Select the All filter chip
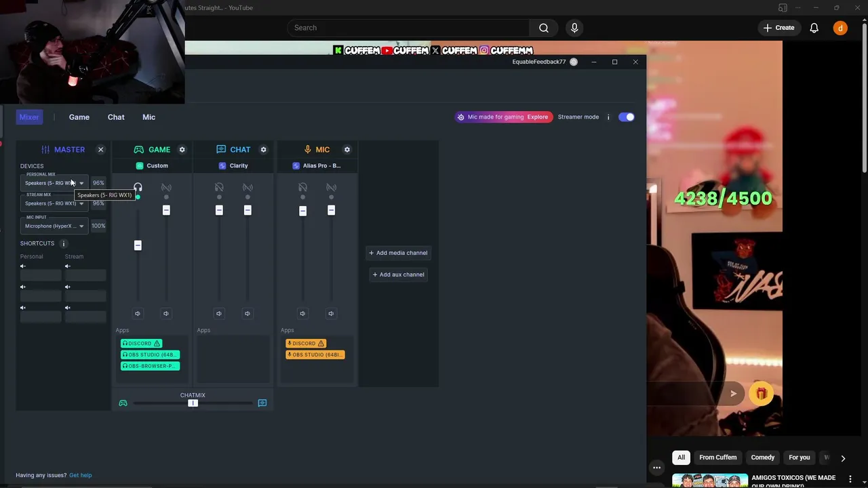Image resolution: width=868 pixels, height=488 pixels. 682,457
